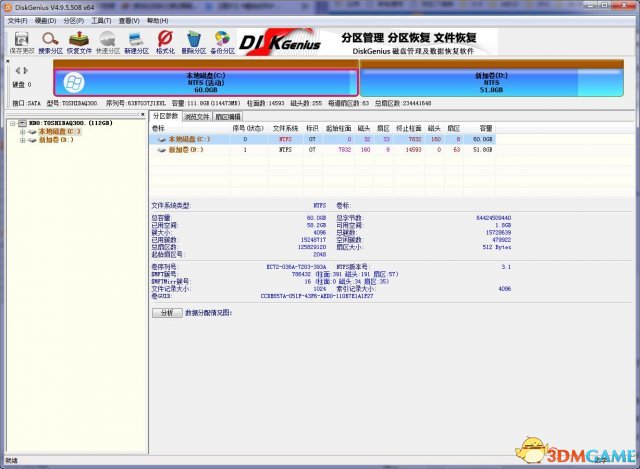Click the 快速分区 quick partition icon
This screenshot has width=640, height=469.
108,43
